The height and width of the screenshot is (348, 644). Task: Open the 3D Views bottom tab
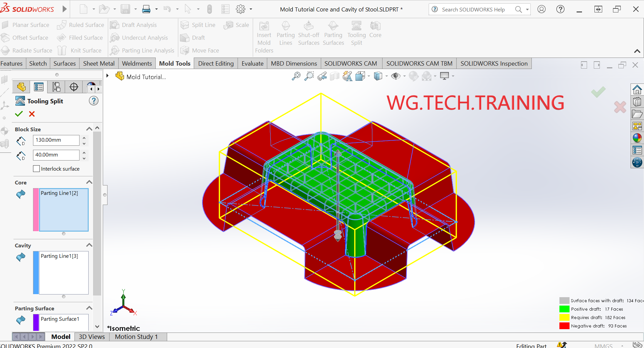click(x=92, y=337)
